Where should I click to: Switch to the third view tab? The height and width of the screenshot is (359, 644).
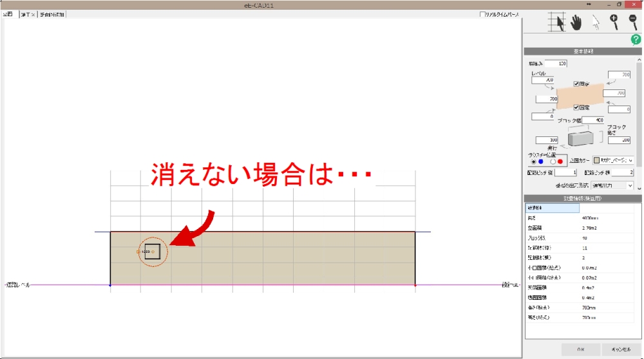tap(52, 14)
